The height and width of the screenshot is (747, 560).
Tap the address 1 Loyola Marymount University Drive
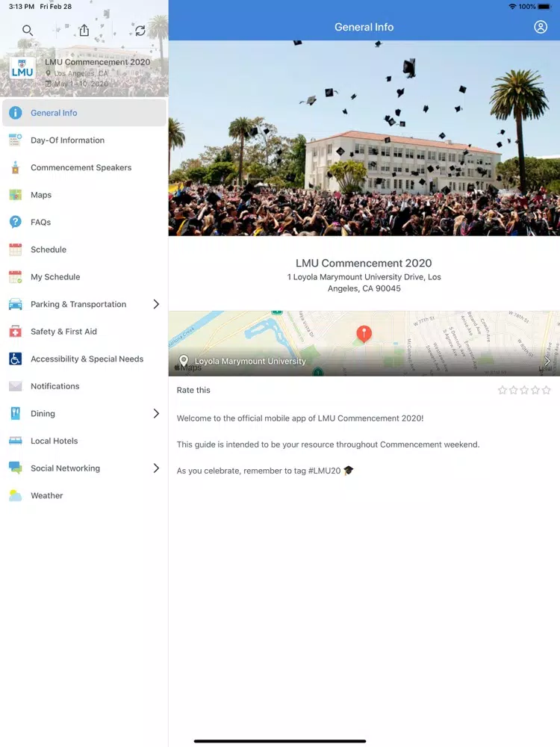[x=364, y=282]
